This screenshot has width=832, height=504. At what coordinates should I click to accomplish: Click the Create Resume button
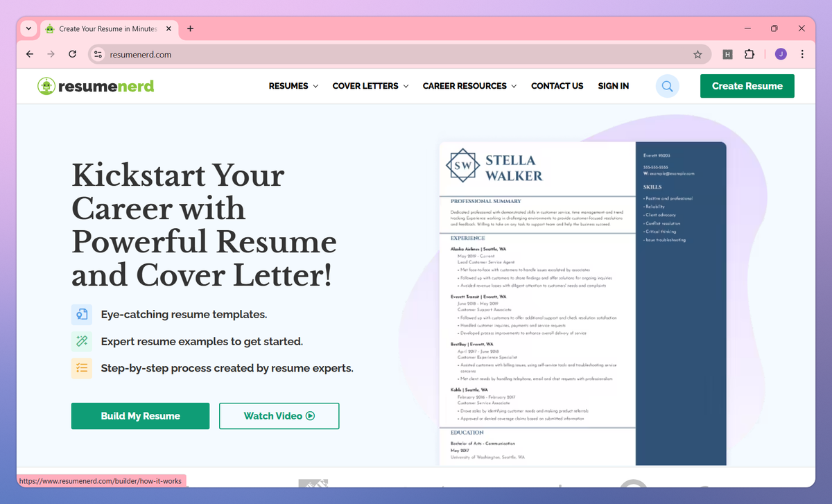(747, 86)
